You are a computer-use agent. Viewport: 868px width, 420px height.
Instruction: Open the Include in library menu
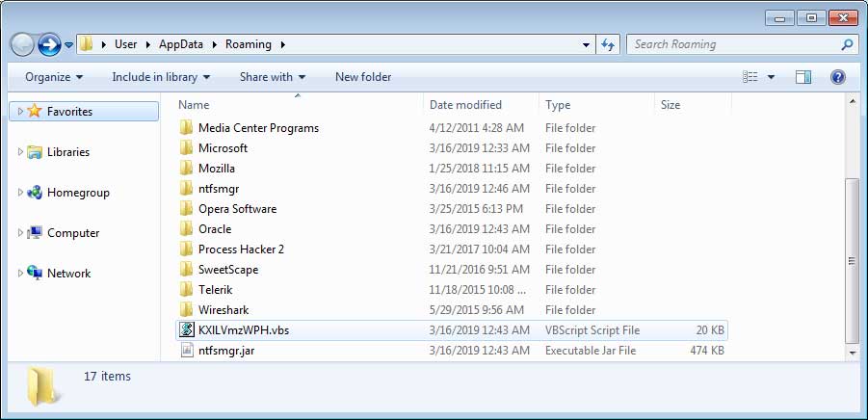click(x=161, y=77)
